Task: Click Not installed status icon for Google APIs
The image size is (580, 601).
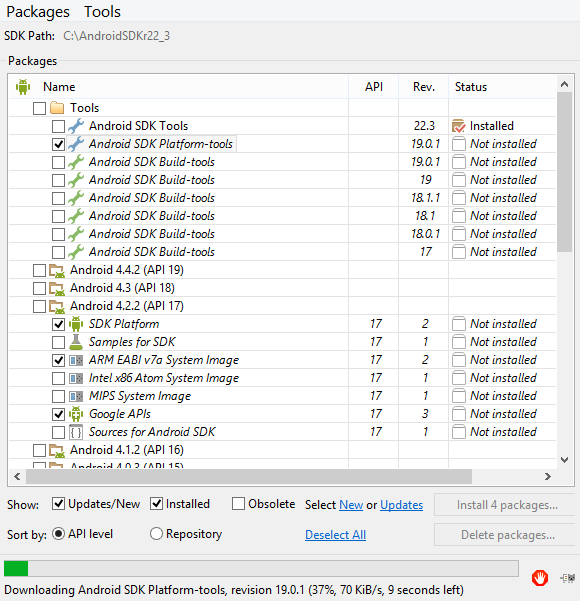Action: click(458, 414)
